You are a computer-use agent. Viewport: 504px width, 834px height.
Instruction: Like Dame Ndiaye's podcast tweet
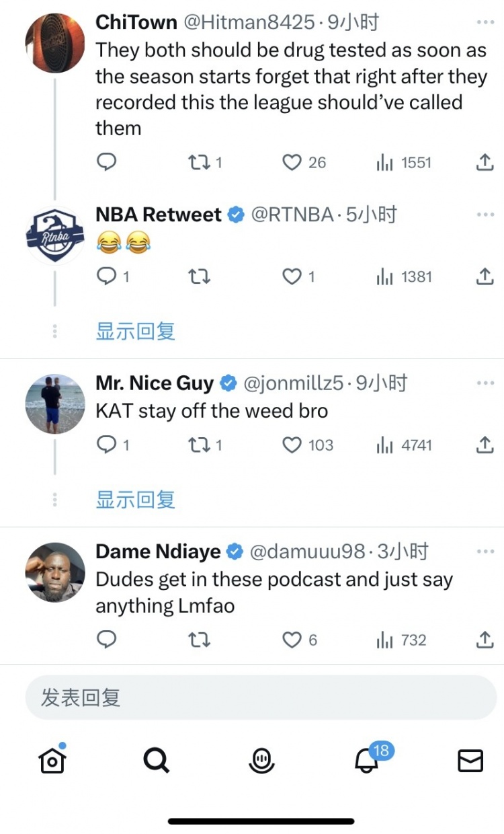point(292,640)
